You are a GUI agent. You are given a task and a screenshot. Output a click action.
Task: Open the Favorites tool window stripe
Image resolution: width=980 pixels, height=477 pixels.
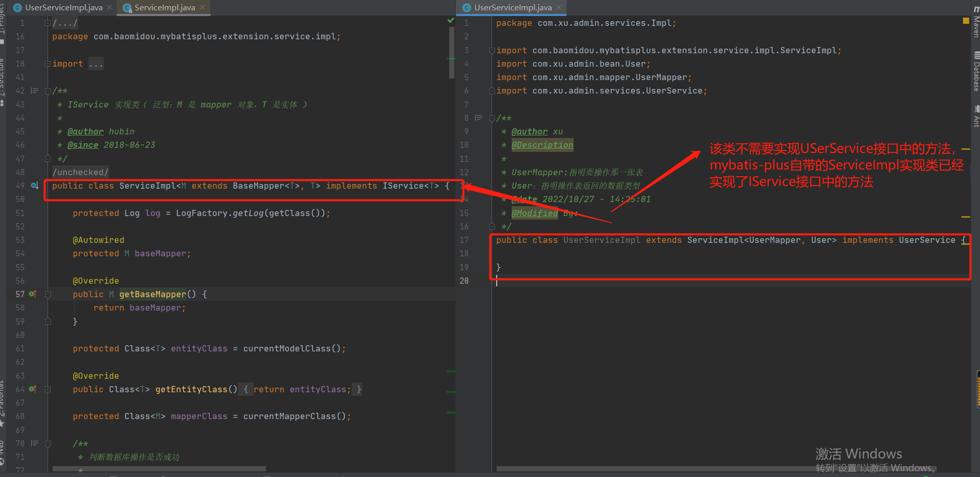point(2,403)
